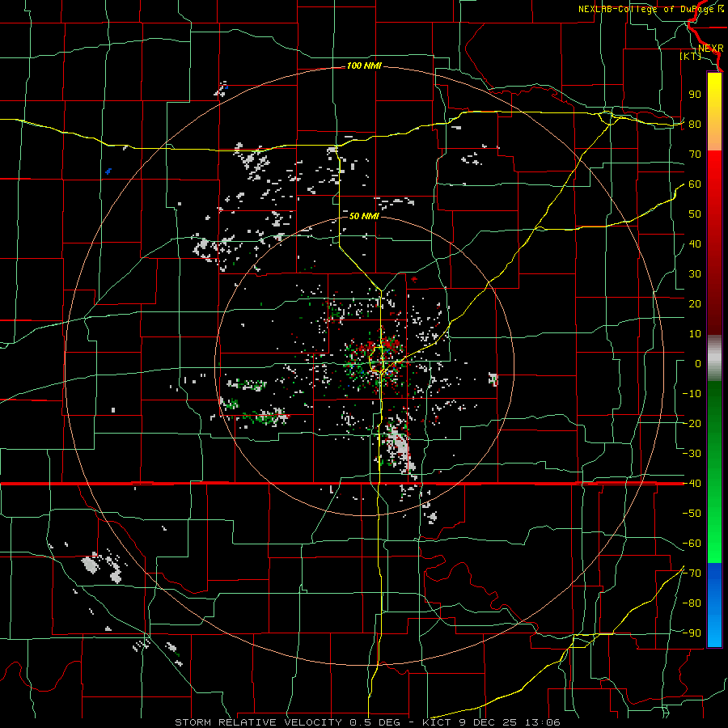Click the KT units label above the scale
The image size is (728, 728).
pyautogui.click(x=691, y=56)
